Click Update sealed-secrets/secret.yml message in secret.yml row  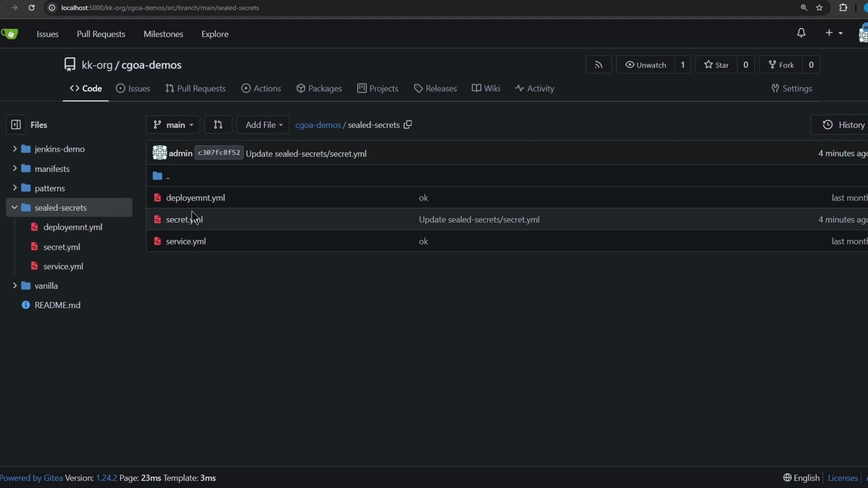[x=479, y=220]
